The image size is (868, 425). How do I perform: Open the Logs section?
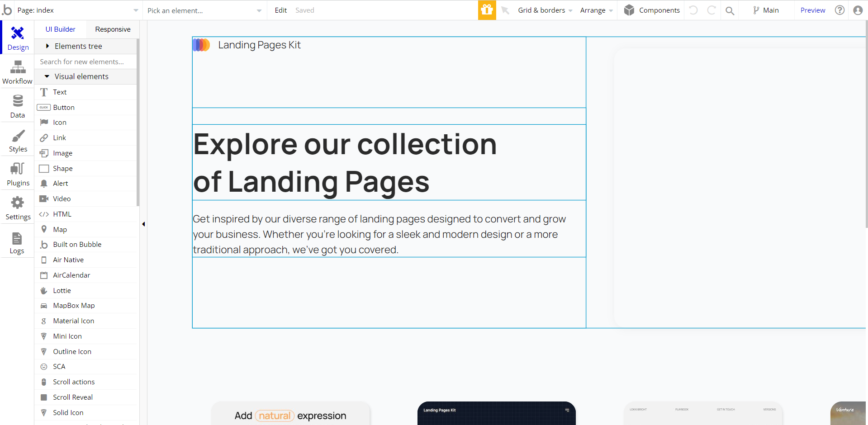18,242
